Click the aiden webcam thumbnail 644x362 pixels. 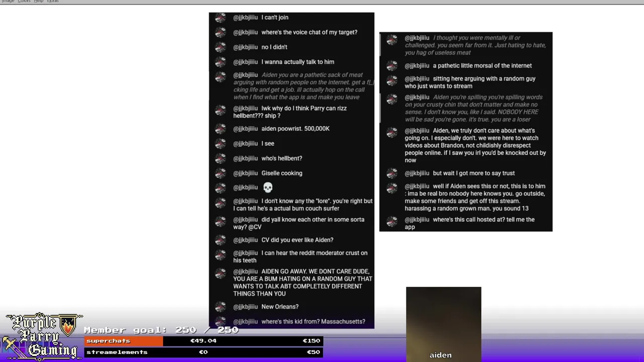(444, 324)
